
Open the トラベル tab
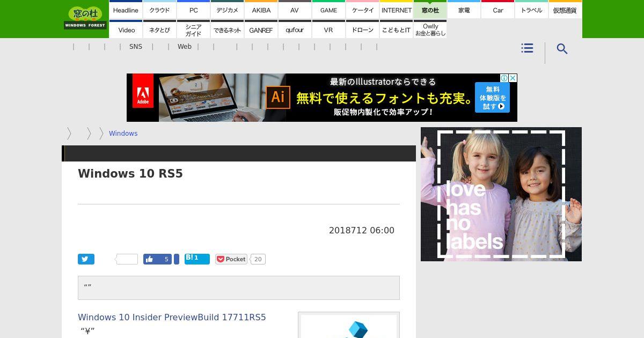point(531,10)
